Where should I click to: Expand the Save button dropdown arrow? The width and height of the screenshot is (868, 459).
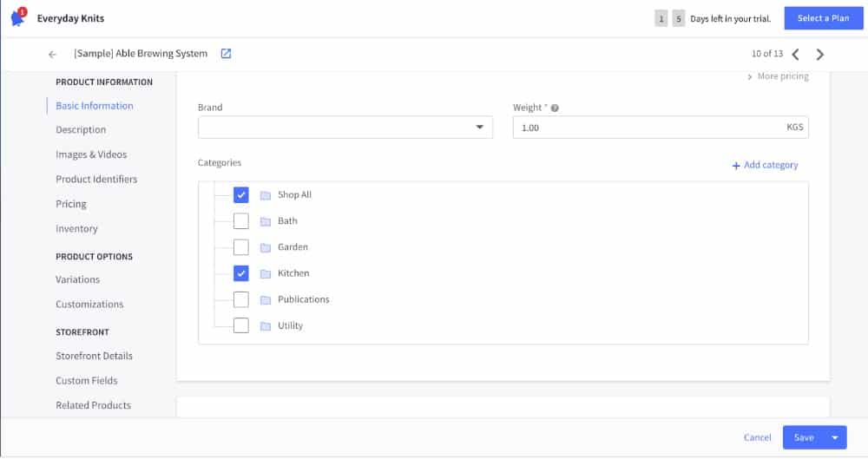[x=835, y=437]
